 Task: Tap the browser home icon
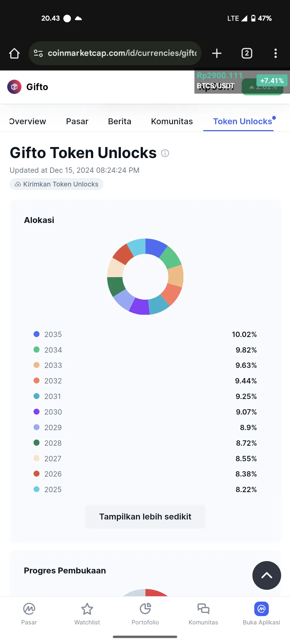(x=14, y=53)
